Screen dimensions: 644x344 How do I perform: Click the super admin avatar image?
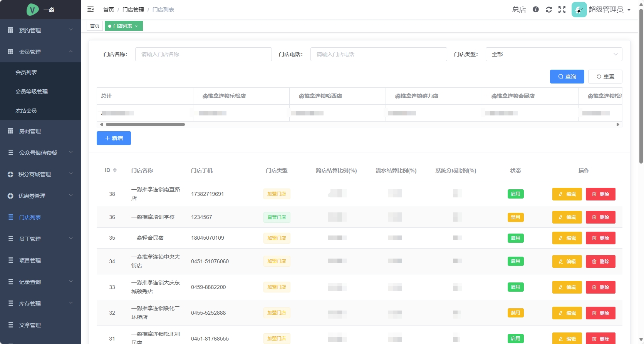coord(579,10)
